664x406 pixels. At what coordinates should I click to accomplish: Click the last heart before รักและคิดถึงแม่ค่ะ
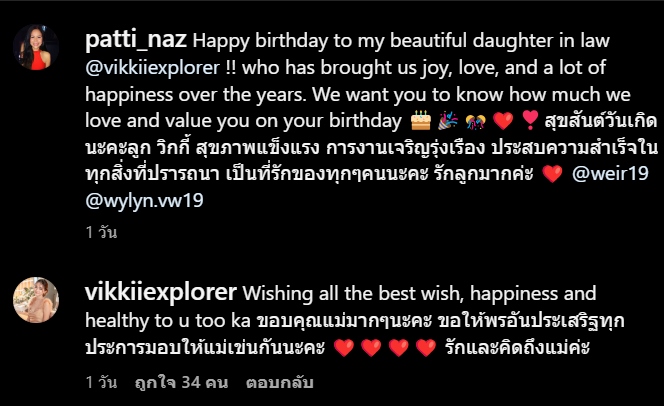pos(426,348)
